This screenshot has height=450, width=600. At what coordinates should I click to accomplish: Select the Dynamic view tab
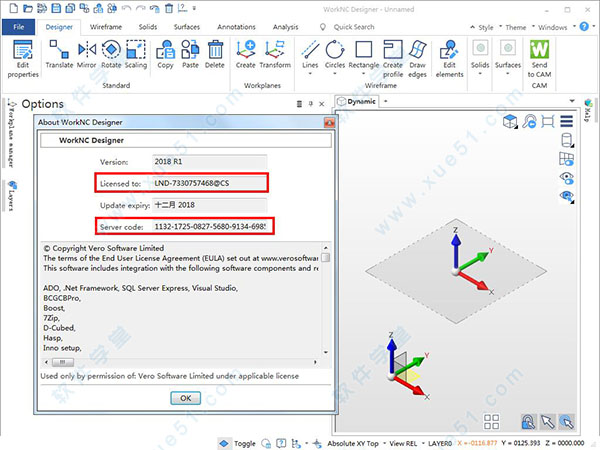tap(356, 102)
